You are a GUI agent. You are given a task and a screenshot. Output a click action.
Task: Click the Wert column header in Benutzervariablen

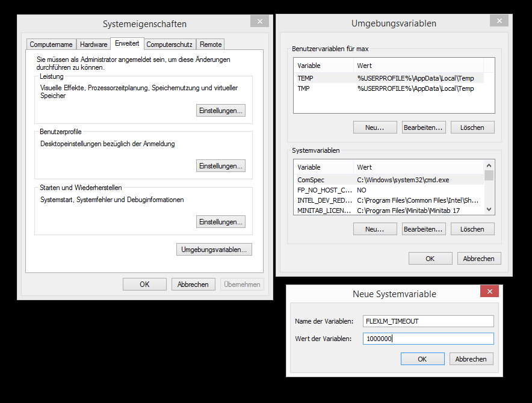pyautogui.click(x=418, y=66)
